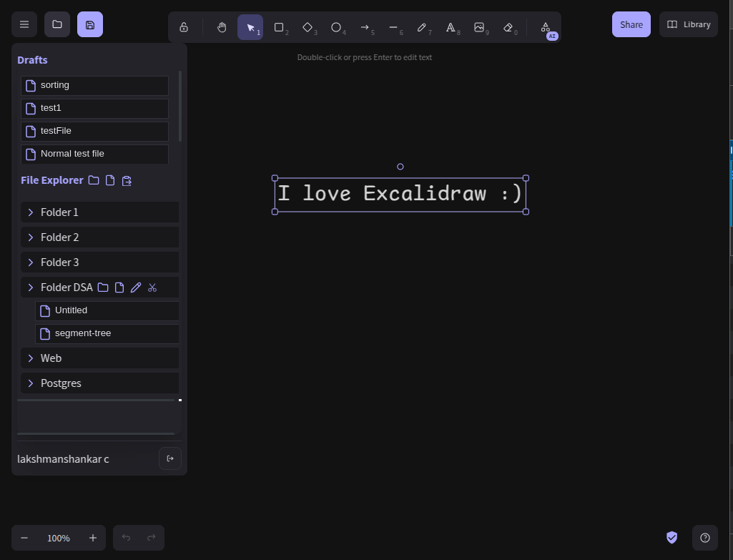
Task: Open the Help question mark button
Action: point(705,538)
